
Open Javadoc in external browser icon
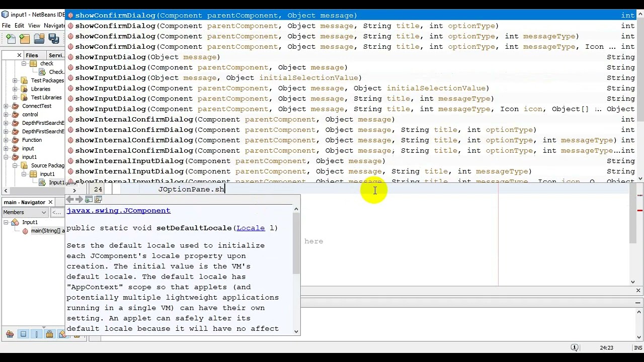[x=89, y=200]
